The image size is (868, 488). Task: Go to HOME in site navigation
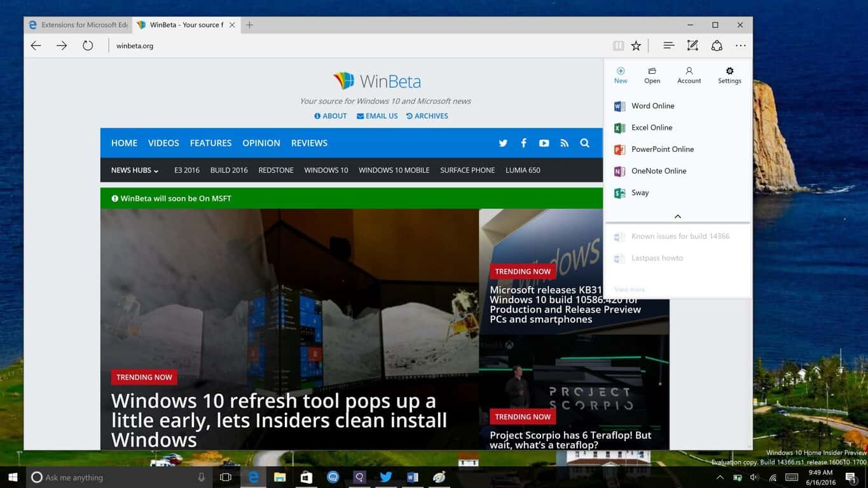124,143
